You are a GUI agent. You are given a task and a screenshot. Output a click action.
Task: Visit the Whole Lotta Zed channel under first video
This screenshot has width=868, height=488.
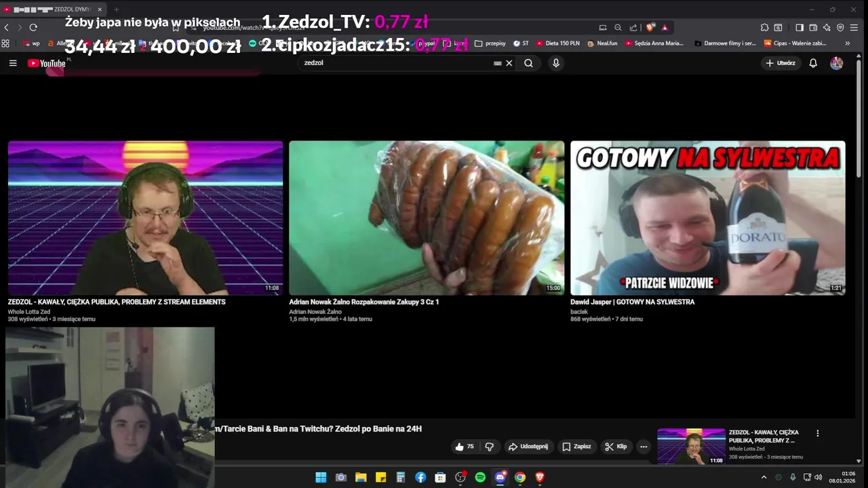(29, 312)
